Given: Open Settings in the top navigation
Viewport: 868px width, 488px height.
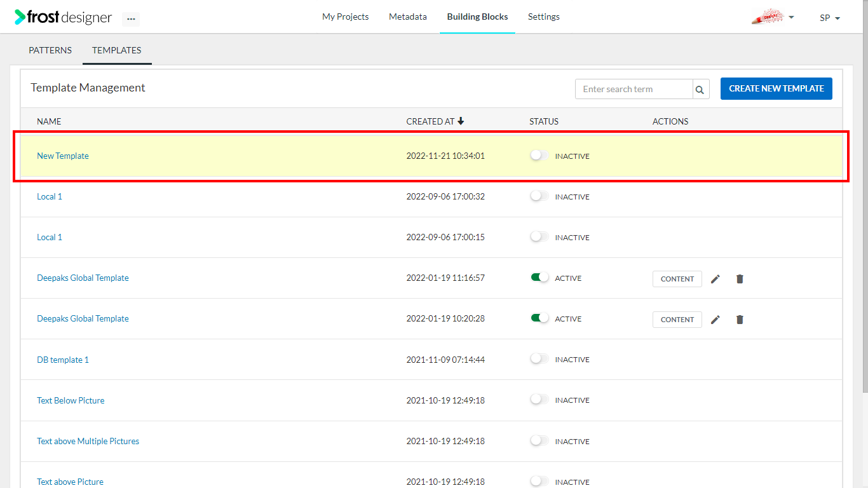Looking at the screenshot, I should tap(544, 17).
